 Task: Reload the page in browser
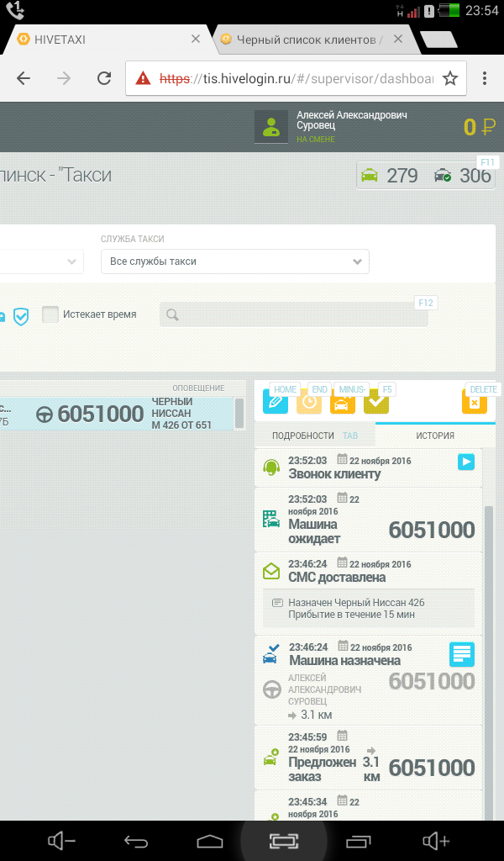click(104, 78)
